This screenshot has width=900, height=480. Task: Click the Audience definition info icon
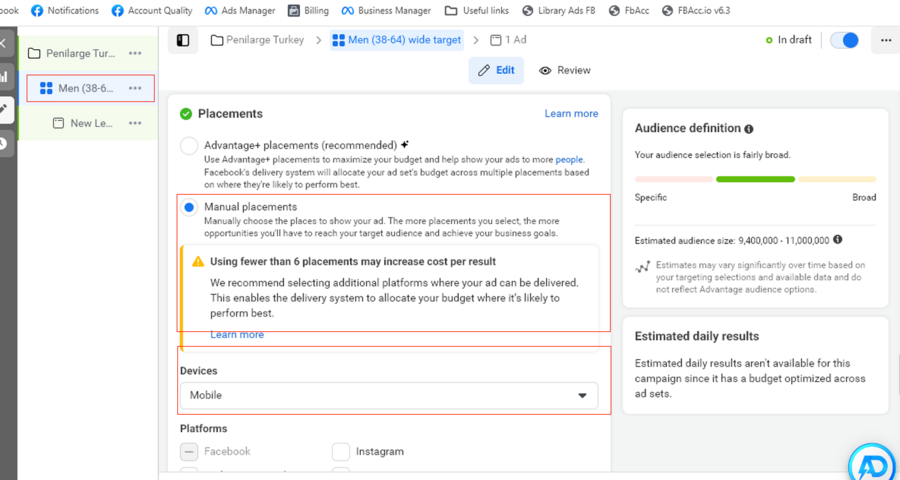click(x=748, y=129)
